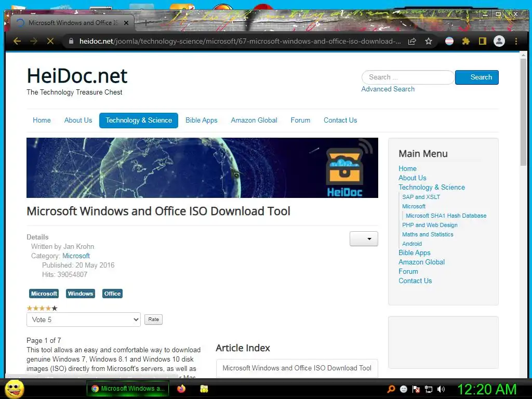Select Technology & Science navigation tab
Screen dimensions: 532x399
click(139, 121)
